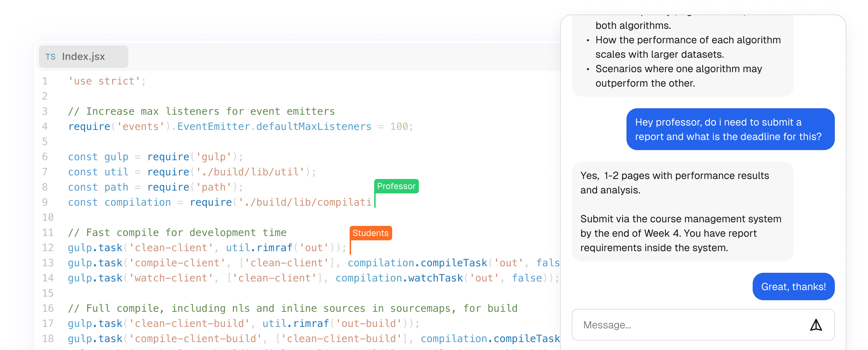Click the TS file type icon
The height and width of the screenshot is (350, 868).
(x=50, y=57)
